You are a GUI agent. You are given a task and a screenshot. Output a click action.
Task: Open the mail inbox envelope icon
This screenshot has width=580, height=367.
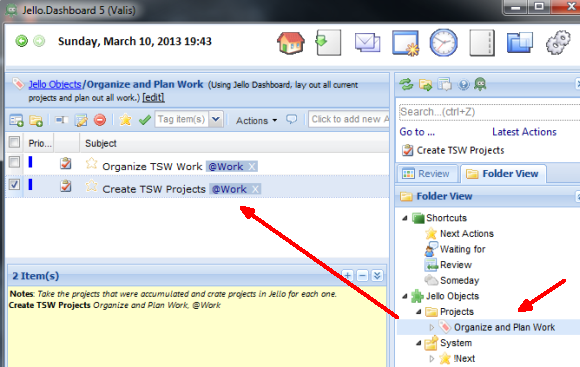click(x=367, y=43)
